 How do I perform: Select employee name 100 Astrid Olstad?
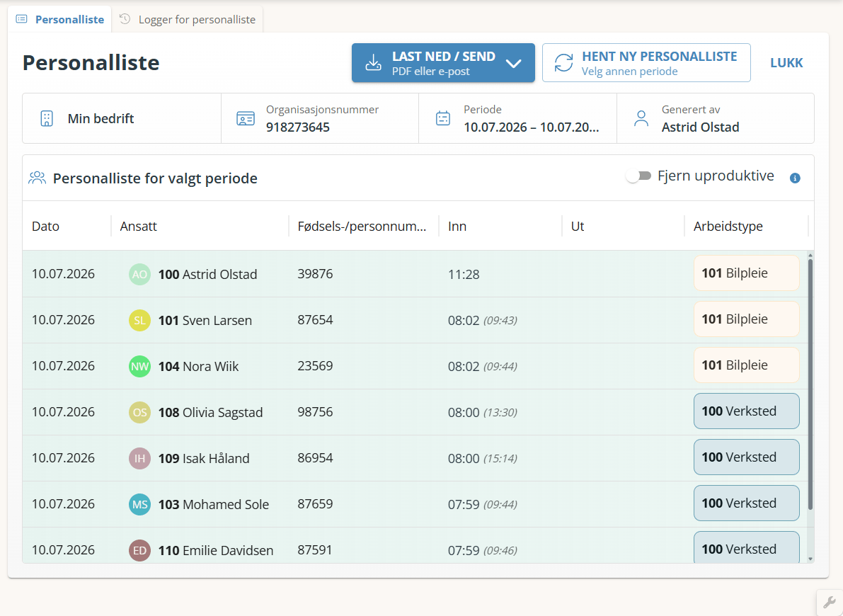click(207, 275)
